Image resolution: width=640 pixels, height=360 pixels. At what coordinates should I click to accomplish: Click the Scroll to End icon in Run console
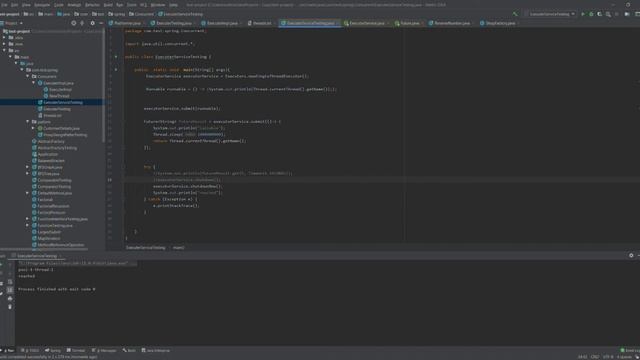(10, 290)
